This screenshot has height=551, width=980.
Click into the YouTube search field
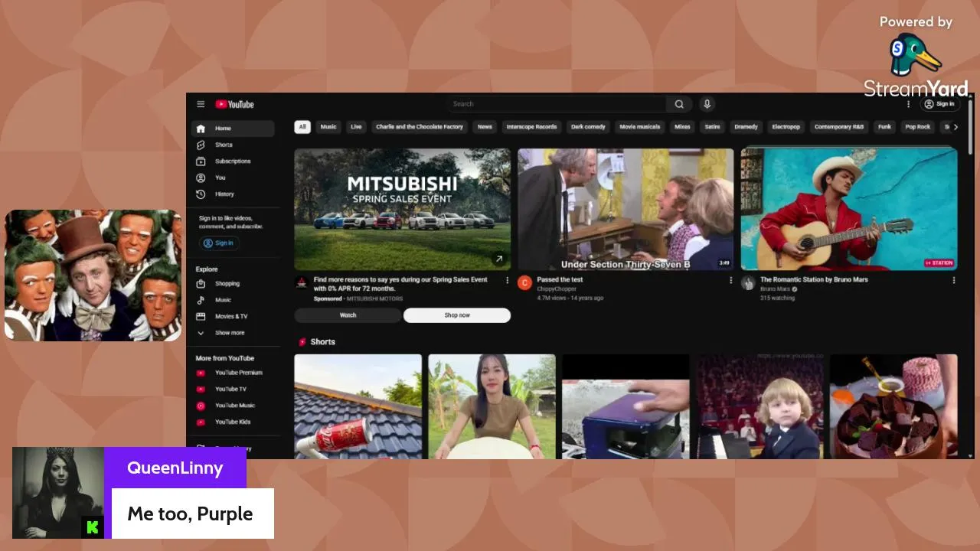[x=557, y=104]
